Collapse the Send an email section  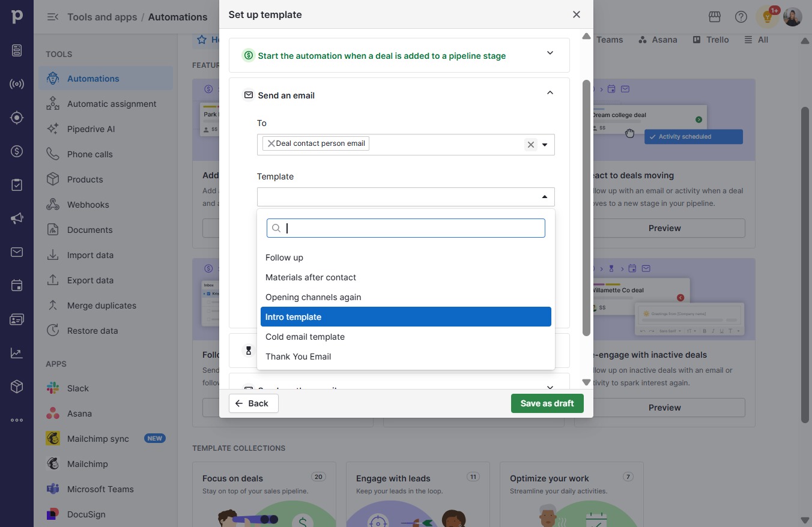tap(550, 93)
